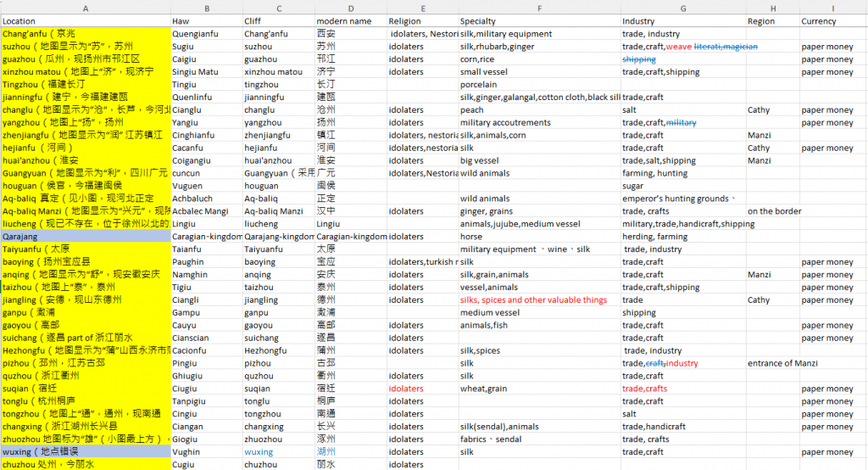Select the 'Acbalec Mangi' cell
Screen dimensions: 868x470
pyautogui.click(x=207, y=211)
